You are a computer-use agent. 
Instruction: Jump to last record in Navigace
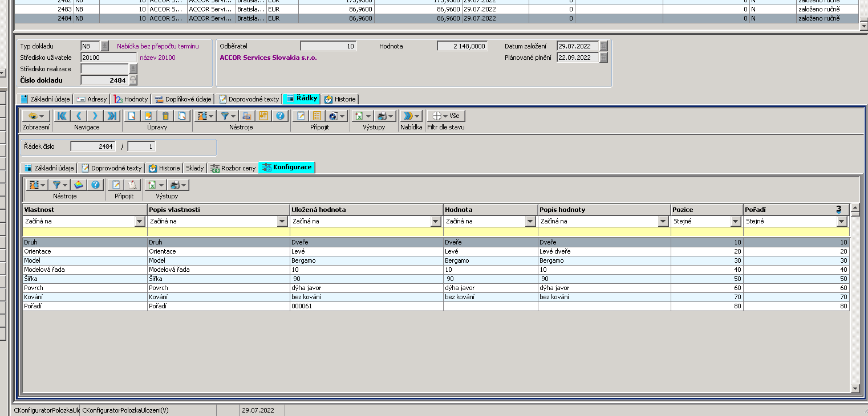point(112,116)
